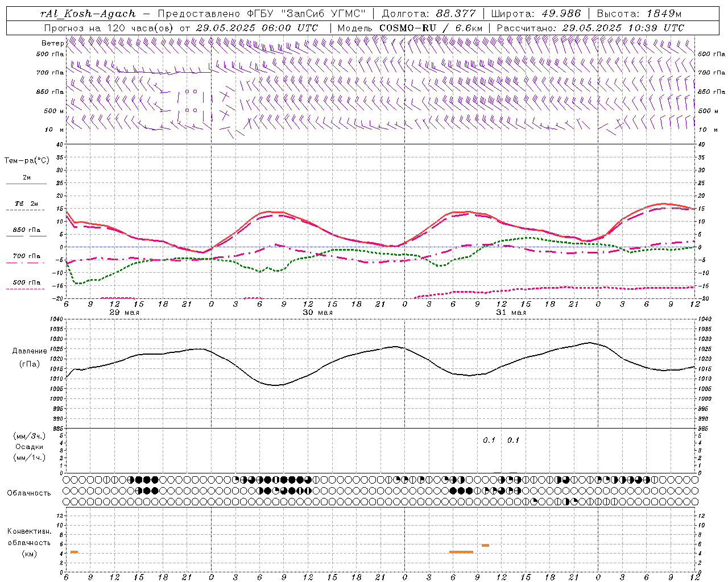Click the '(мм/1ч.)' precipitation unit label
This screenshot has height=582, width=728.
[30, 458]
